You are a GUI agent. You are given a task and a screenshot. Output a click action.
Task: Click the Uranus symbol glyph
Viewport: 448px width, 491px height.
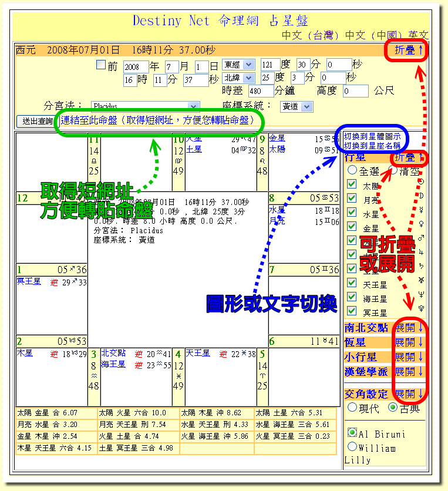(x=422, y=280)
